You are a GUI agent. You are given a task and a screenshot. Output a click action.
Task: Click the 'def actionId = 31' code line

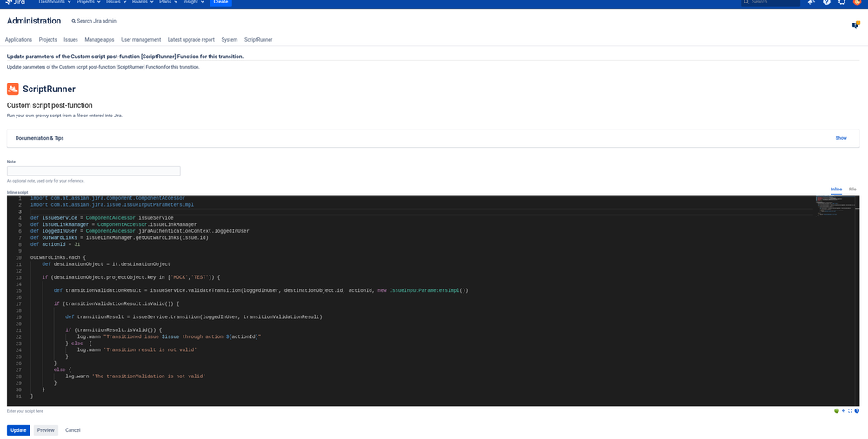[56, 244]
